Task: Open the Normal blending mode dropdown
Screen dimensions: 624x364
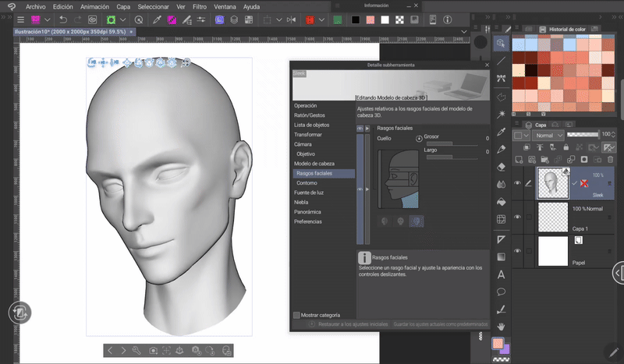Action: (548, 135)
